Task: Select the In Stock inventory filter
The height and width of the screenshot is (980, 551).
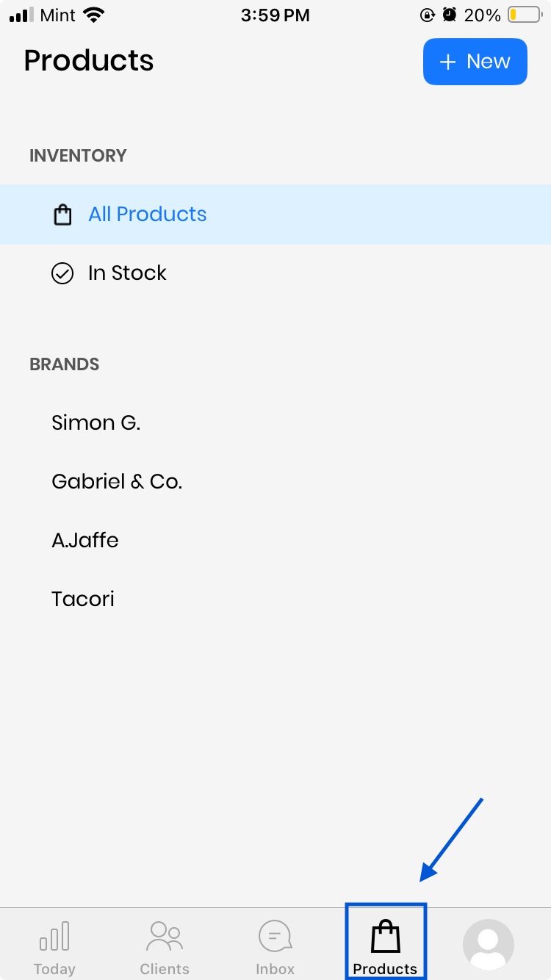Action: coord(127,273)
